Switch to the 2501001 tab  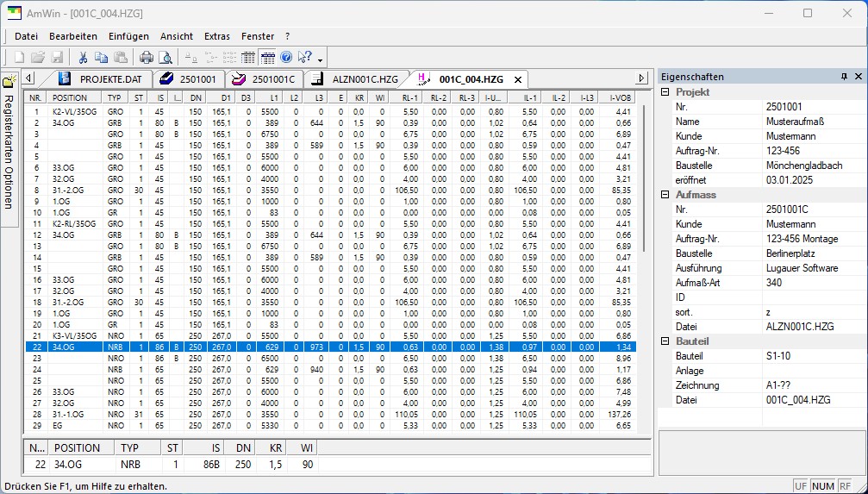point(188,79)
